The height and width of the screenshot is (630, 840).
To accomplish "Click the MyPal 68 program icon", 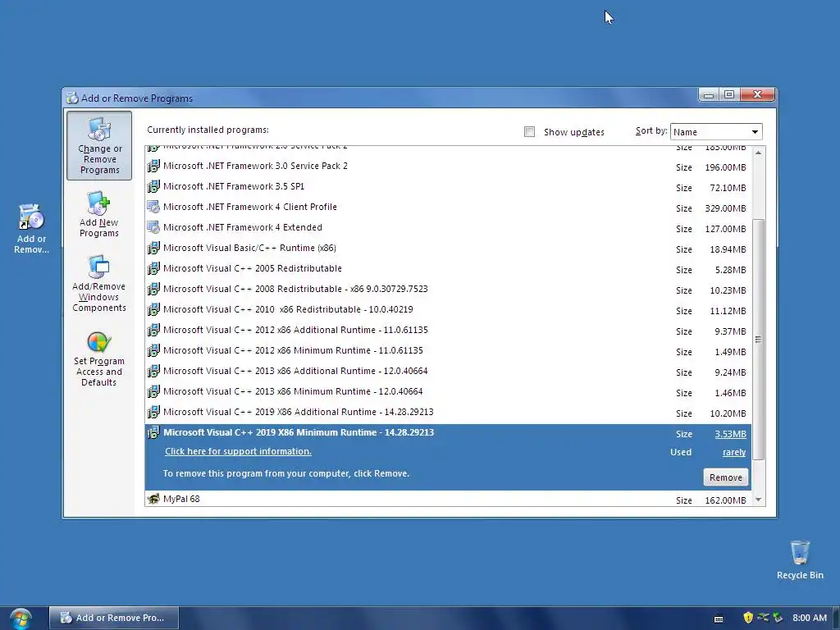I will [153, 499].
